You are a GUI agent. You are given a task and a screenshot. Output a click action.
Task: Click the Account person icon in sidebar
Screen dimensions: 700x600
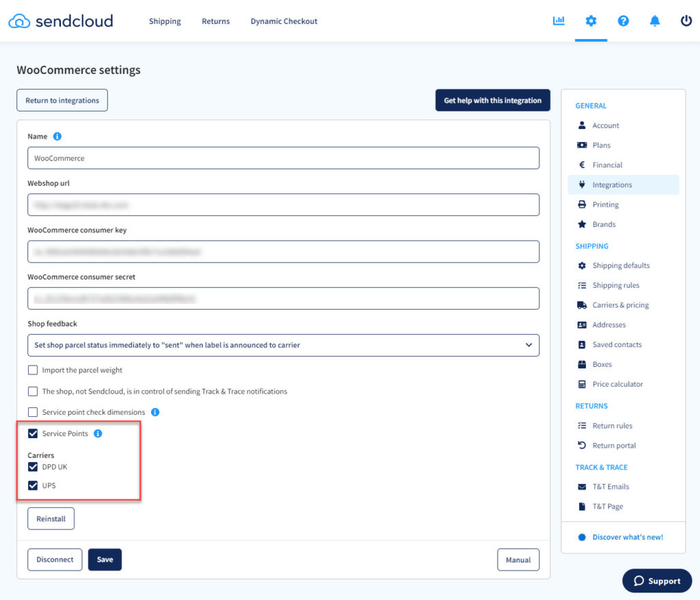582,126
